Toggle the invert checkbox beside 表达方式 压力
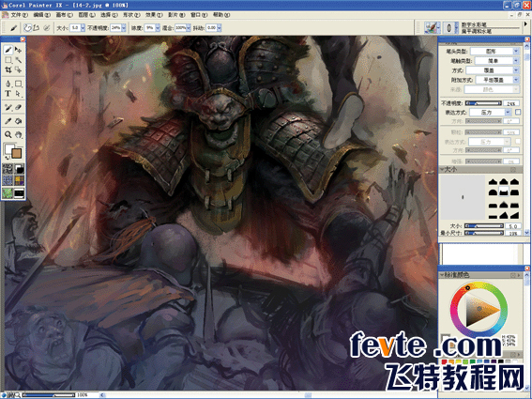This screenshot has width=532, height=399. [x=518, y=112]
